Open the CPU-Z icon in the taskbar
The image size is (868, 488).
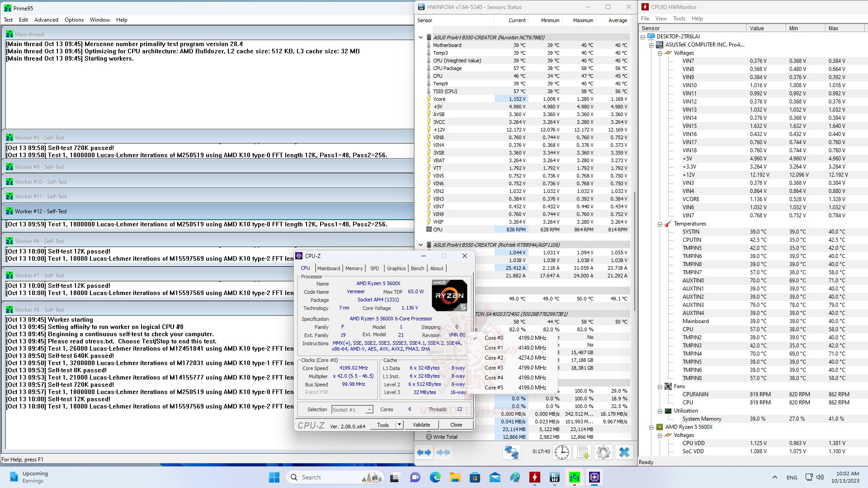(x=594, y=477)
